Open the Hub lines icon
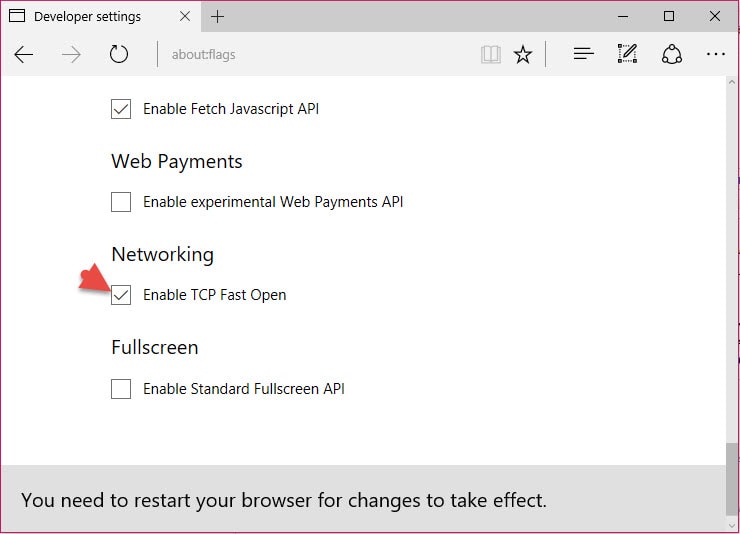The image size is (740, 534). (x=584, y=55)
